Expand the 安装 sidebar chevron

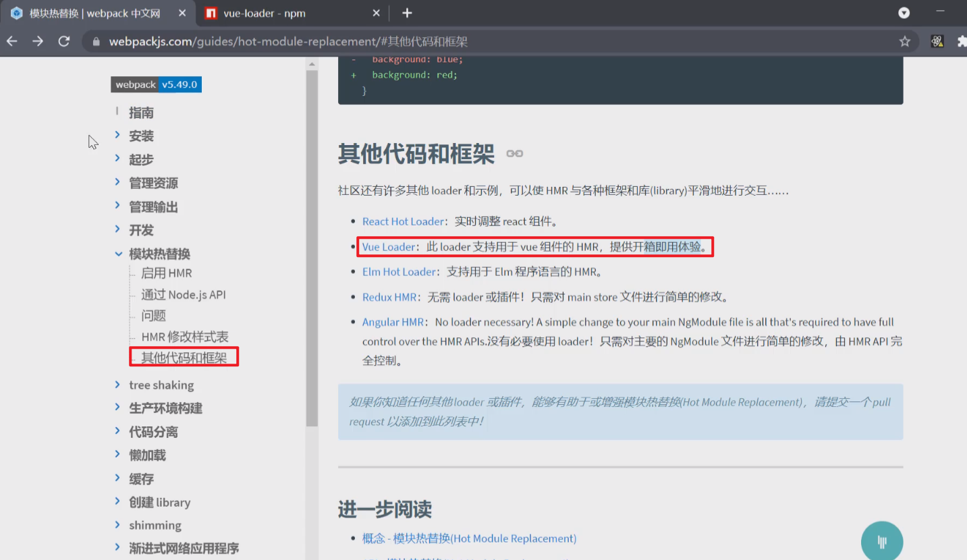[x=117, y=136]
